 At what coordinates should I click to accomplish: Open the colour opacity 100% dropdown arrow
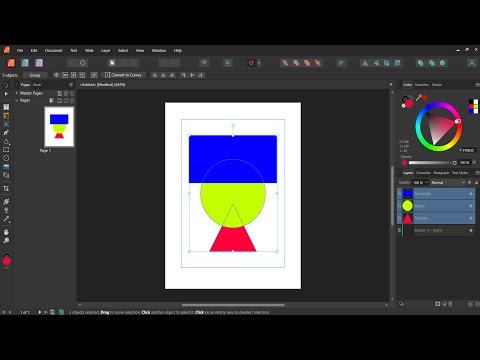(x=474, y=162)
